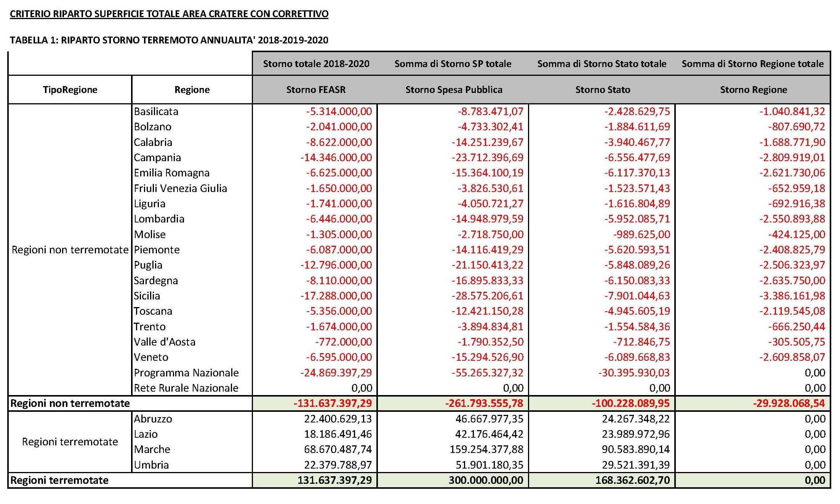Click Puglia Storno Stato value -5.848.089,26
840x504 pixels.
[637, 265]
